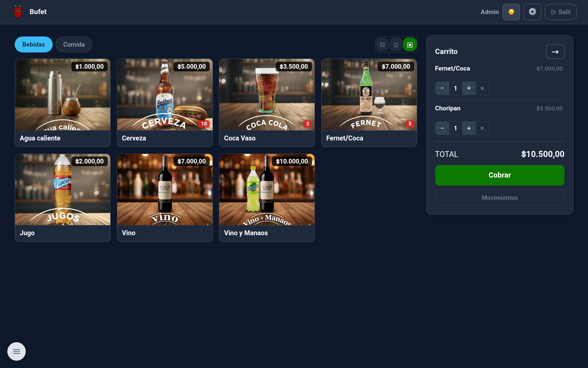Toggle light theme with sun icon

pyautogui.click(x=511, y=12)
